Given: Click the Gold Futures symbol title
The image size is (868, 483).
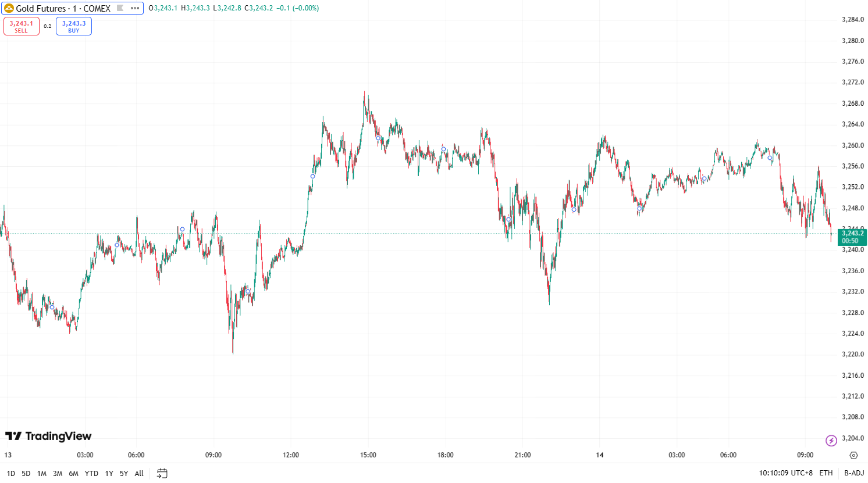Looking at the screenshot, I should pos(63,8).
